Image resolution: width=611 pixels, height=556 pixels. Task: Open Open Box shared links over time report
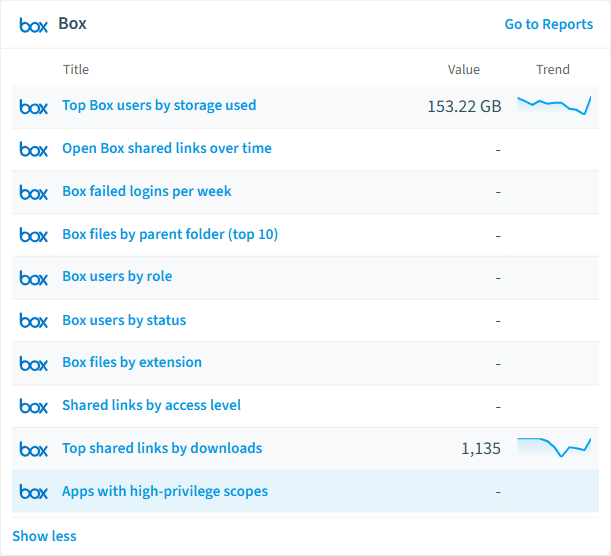pos(167,148)
